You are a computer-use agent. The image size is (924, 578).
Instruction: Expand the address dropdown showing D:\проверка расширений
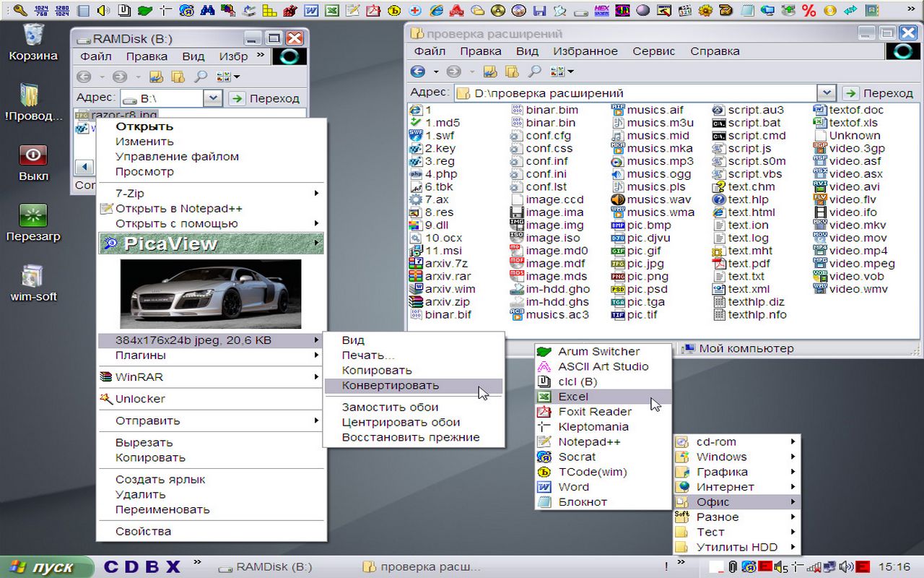(x=826, y=93)
